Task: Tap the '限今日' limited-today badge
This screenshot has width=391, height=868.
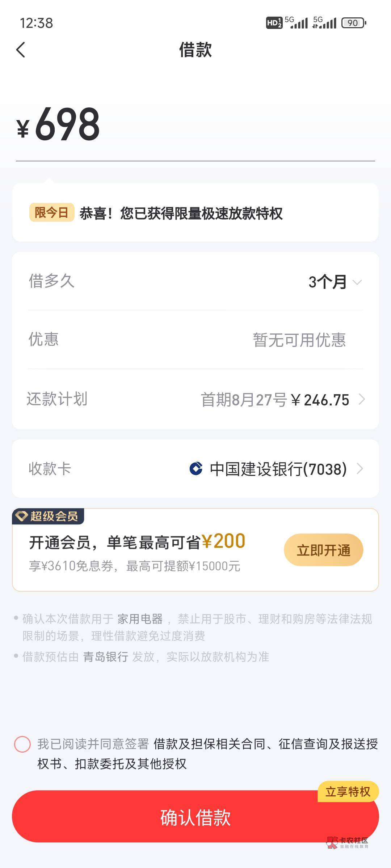Action: click(51, 213)
